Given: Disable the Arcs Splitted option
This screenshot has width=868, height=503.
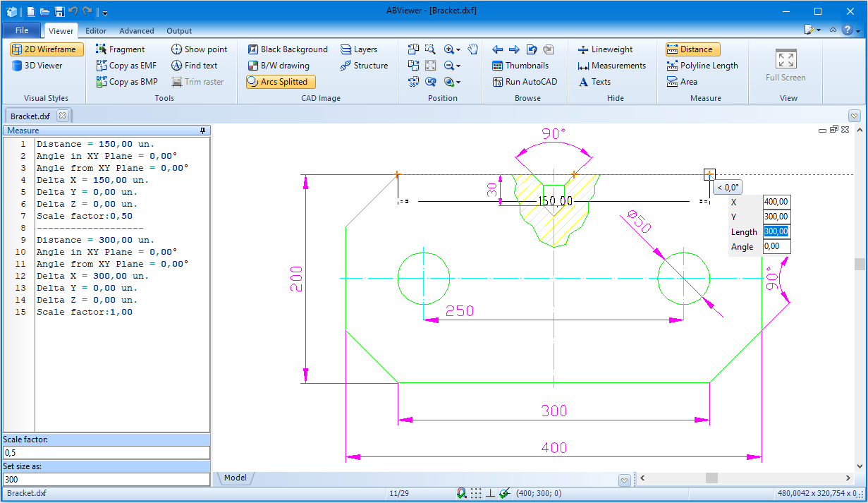Looking at the screenshot, I should [x=280, y=81].
